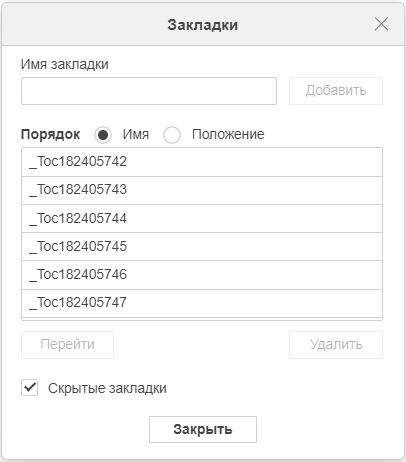Select the Имя sort order radio button
Image resolution: width=406 pixels, height=462 pixels.
103,135
